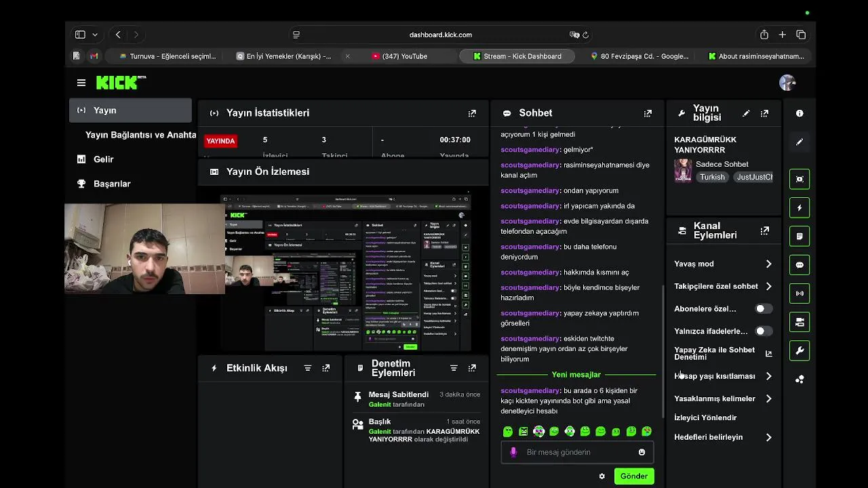Expand Yasaklanmış kelimeler options

[723, 399]
